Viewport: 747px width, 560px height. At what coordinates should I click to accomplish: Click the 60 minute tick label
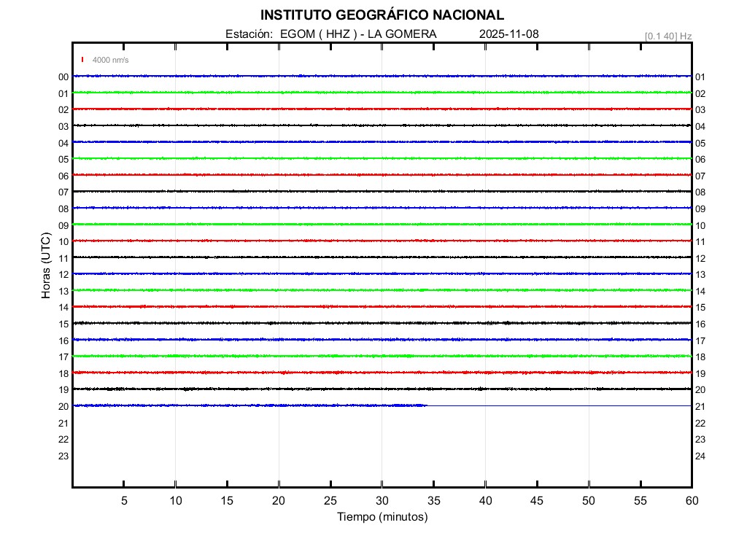pos(691,501)
